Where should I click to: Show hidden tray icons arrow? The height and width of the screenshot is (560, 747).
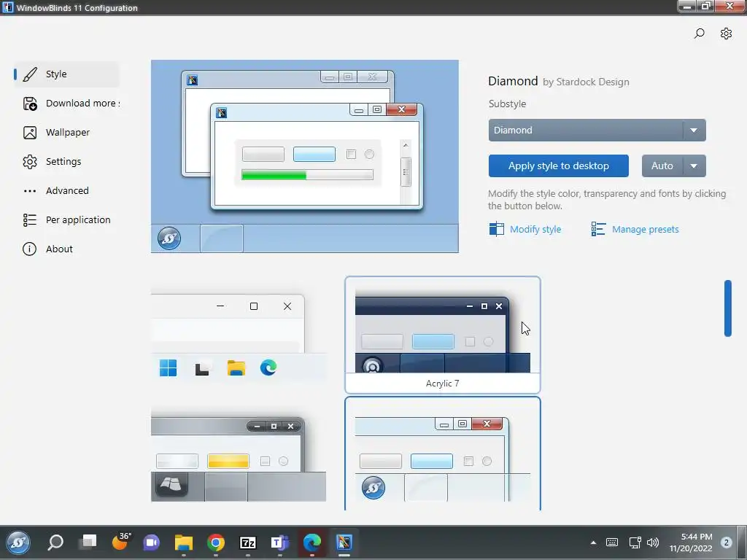click(x=593, y=542)
